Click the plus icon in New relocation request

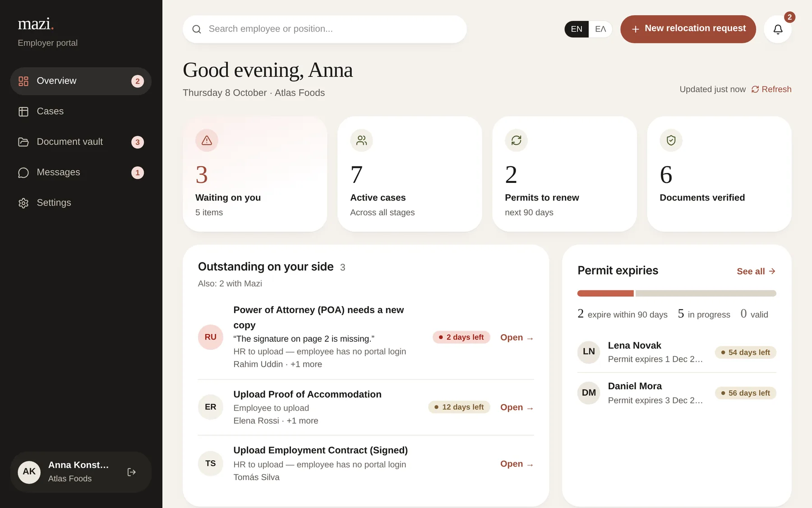(x=635, y=29)
